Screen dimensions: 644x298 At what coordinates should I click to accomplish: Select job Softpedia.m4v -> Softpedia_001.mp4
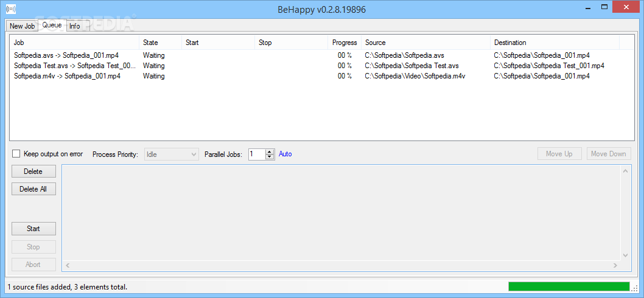point(67,75)
